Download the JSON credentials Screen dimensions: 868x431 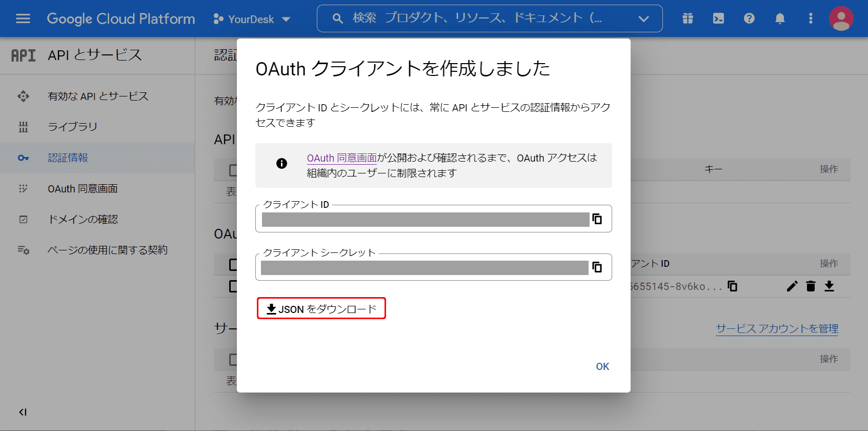[x=321, y=309]
